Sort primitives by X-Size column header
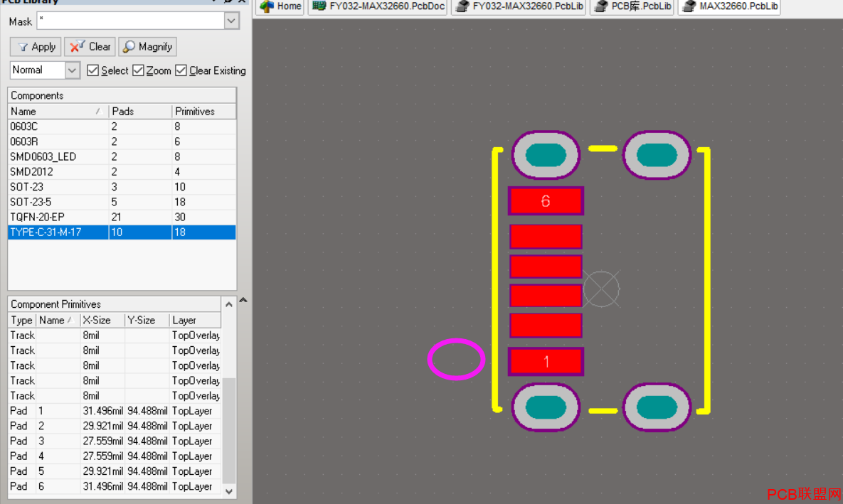This screenshot has height=504, width=843. [102, 320]
